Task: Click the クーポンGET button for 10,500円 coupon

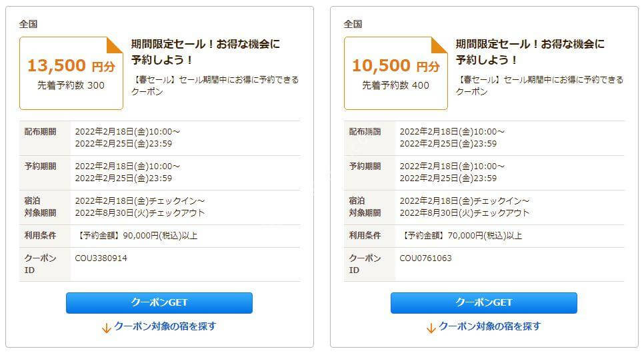Action: point(483,303)
